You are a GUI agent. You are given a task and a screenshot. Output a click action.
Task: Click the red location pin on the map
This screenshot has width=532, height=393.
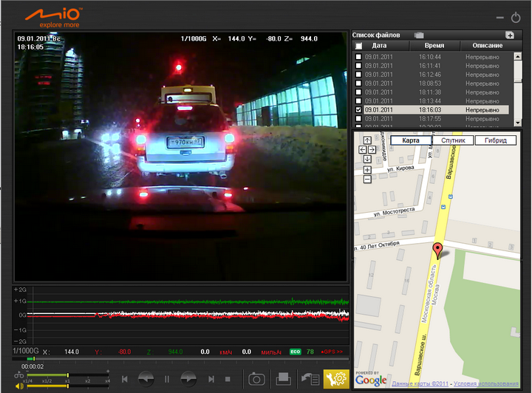[437, 250]
